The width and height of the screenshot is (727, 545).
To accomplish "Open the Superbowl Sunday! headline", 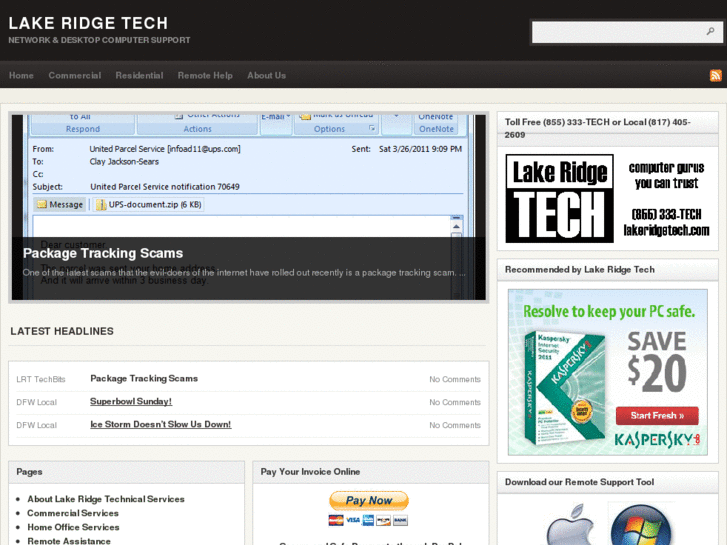I will pyautogui.click(x=131, y=401).
